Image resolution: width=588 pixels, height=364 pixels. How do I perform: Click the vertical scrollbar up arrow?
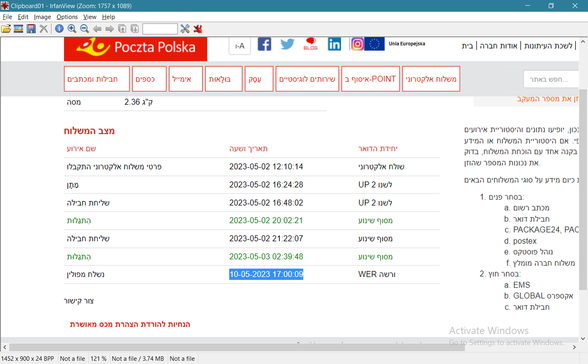point(583,42)
